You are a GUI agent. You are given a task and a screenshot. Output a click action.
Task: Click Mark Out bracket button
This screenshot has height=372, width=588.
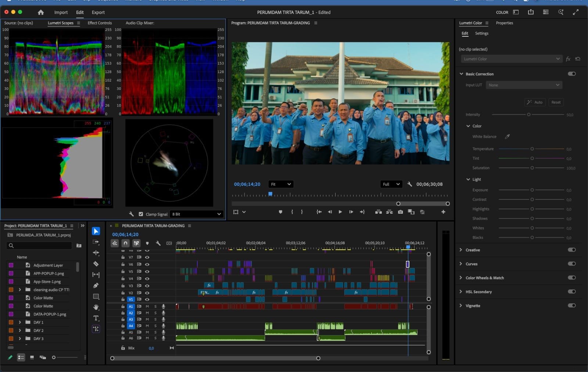302,212
